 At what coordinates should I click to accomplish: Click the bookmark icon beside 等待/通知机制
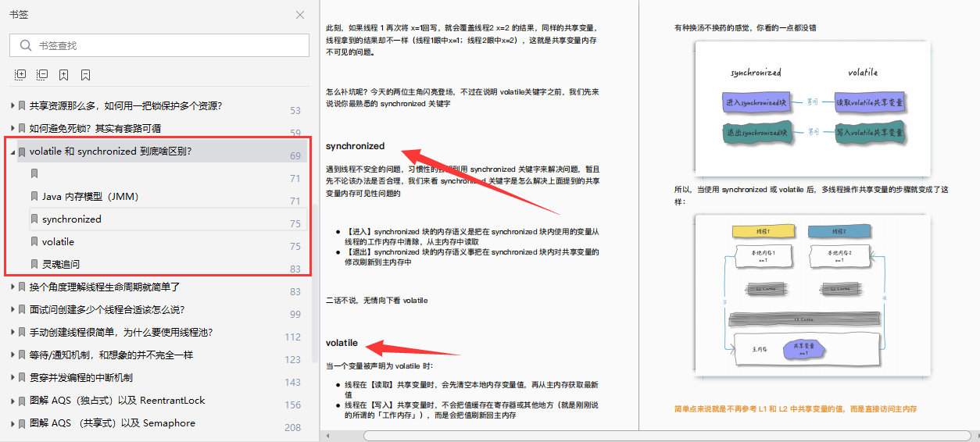coord(22,355)
